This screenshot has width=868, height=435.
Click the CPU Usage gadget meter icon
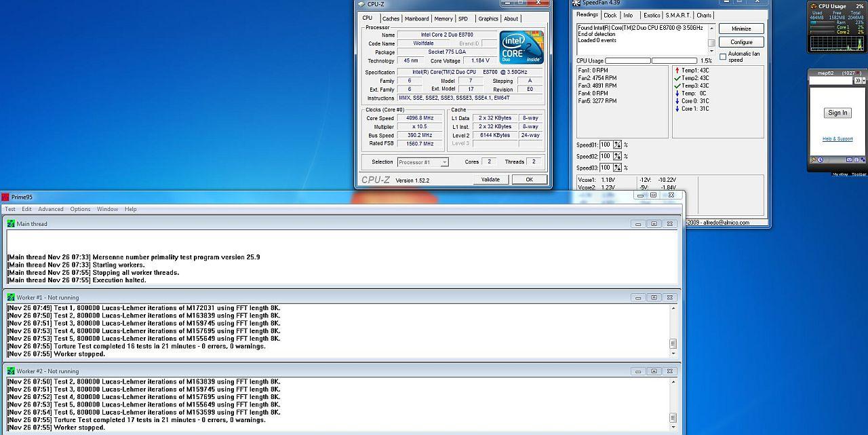(813, 6)
